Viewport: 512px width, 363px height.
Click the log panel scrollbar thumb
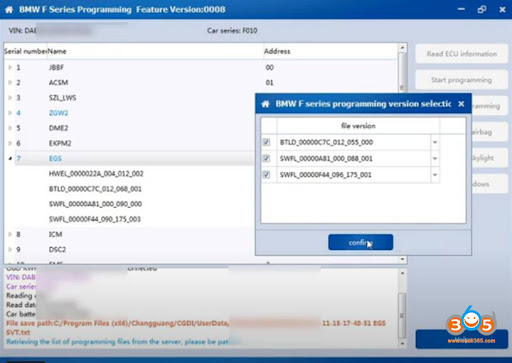(x=402, y=315)
